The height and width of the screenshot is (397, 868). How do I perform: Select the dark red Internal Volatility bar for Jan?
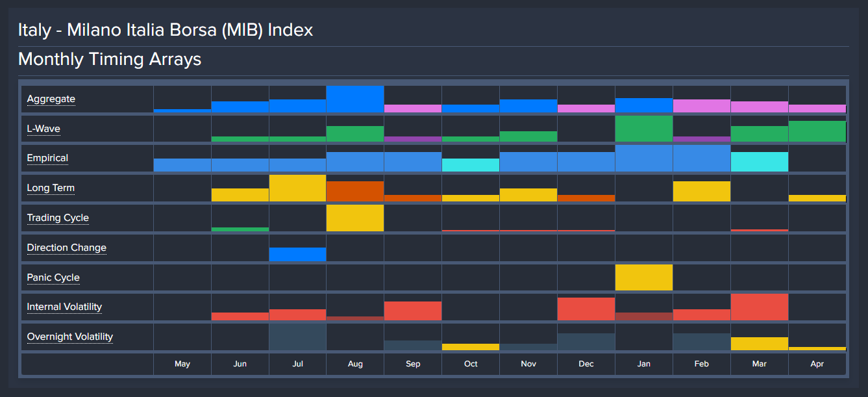(x=644, y=316)
